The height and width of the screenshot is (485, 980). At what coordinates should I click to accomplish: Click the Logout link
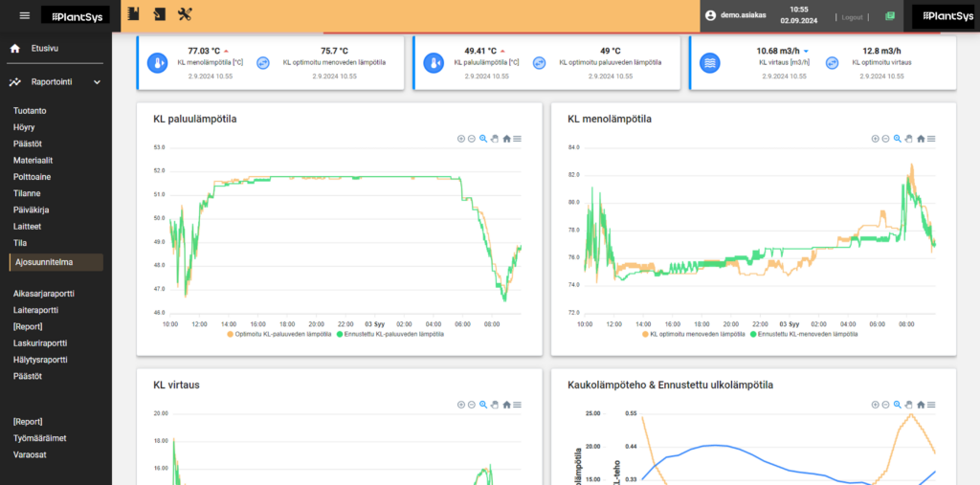point(852,17)
